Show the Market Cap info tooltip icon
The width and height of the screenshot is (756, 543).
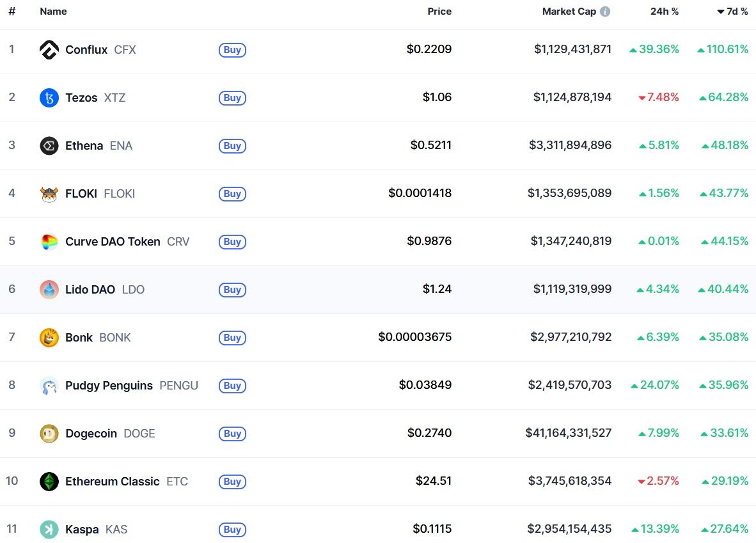pos(604,12)
